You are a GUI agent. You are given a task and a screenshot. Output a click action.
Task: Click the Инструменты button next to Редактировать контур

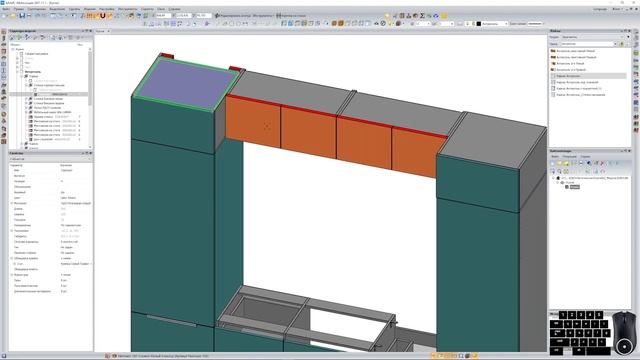click(263, 16)
